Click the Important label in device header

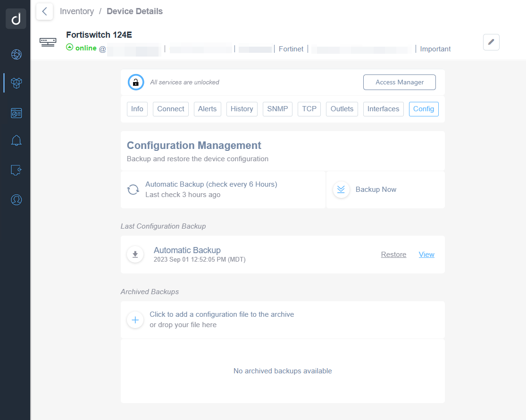(435, 49)
